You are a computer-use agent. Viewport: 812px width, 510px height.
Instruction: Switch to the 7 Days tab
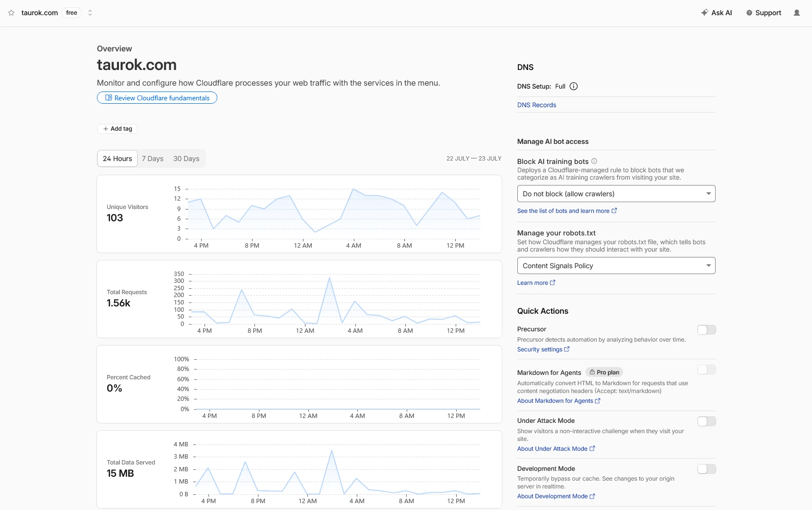tap(153, 159)
